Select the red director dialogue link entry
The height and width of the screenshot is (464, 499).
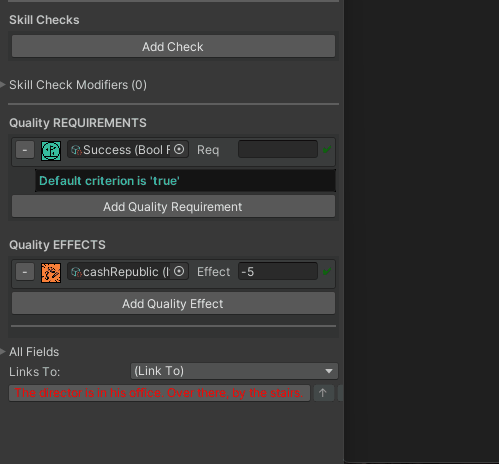point(159,393)
